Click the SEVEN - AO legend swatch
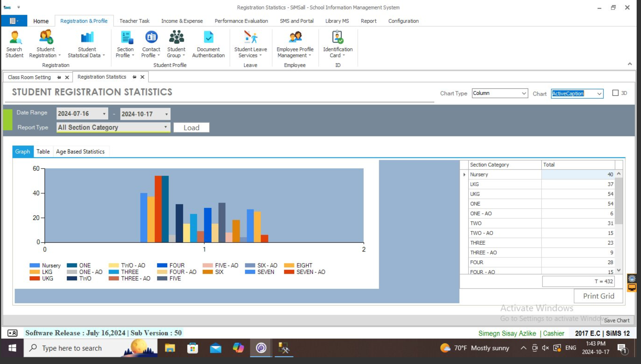 (x=289, y=272)
